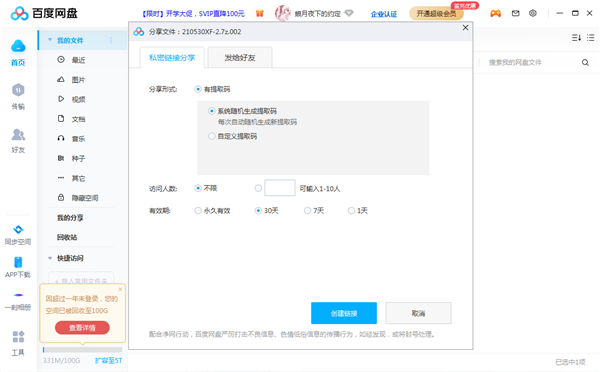Open the Transfer (传输) sidebar icon
The image size is (600, 372).
coord(18,90)
